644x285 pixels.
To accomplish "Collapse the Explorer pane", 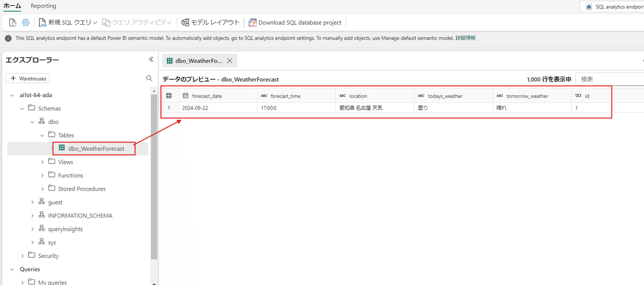I will 151,60.
